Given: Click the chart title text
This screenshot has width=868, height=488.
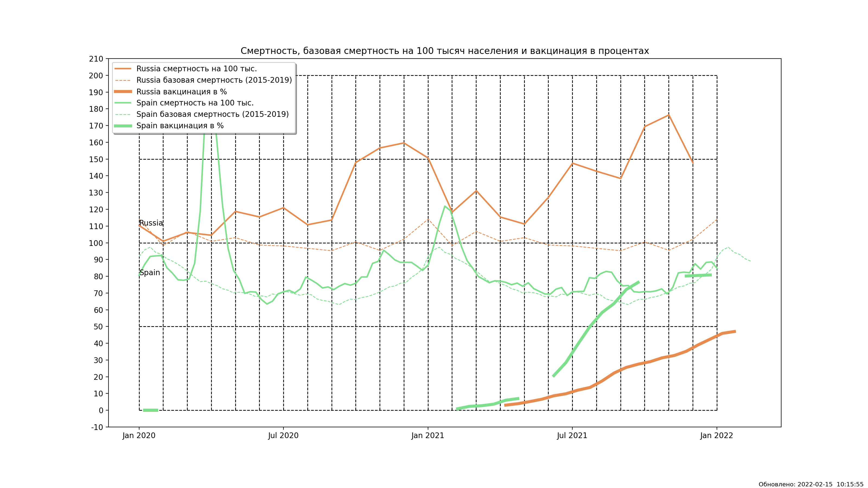Looking at the screenshot, I should (x=445, y=51).
